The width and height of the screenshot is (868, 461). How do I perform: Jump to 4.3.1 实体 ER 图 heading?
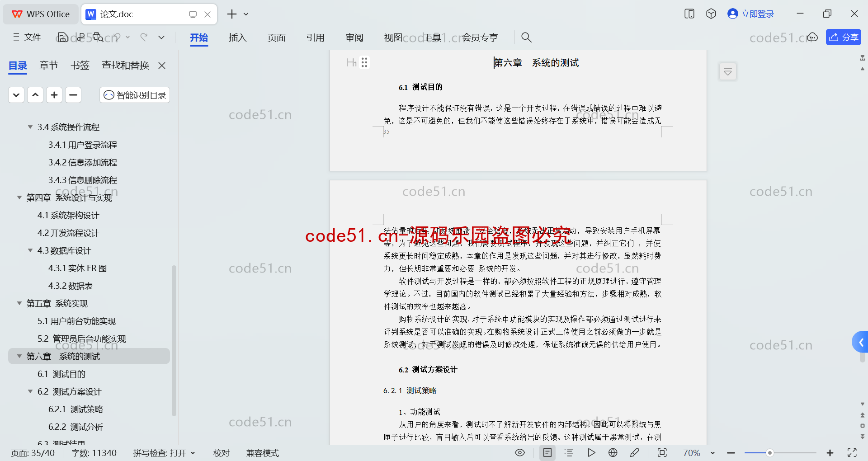click(78, 268)
